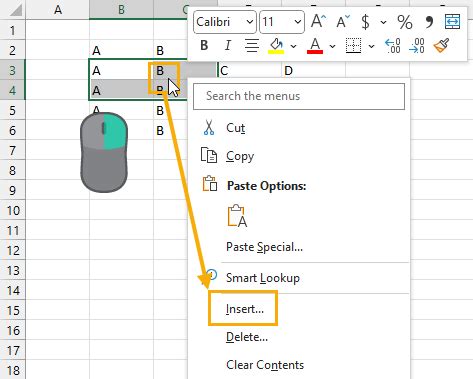Choose Delete... from the context menu
473x379 pixels.
[247, 337]
